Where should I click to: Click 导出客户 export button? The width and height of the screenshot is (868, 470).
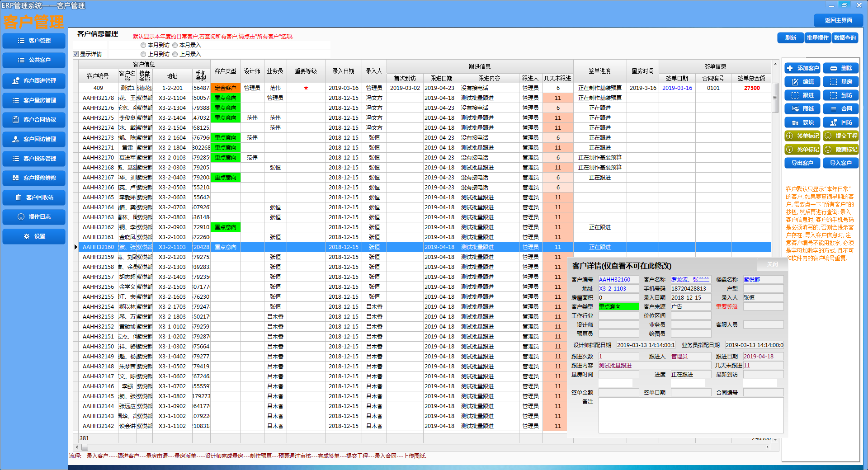coord(802,163)
